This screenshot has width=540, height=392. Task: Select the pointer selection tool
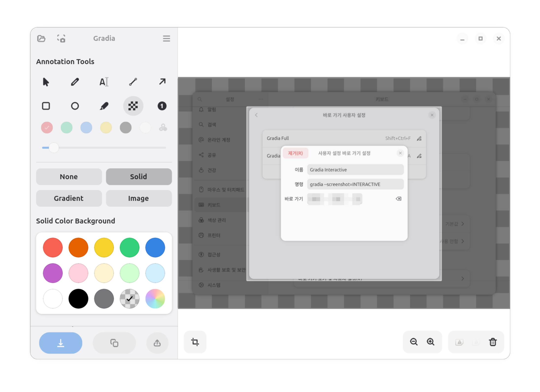[x=46, y=82]
